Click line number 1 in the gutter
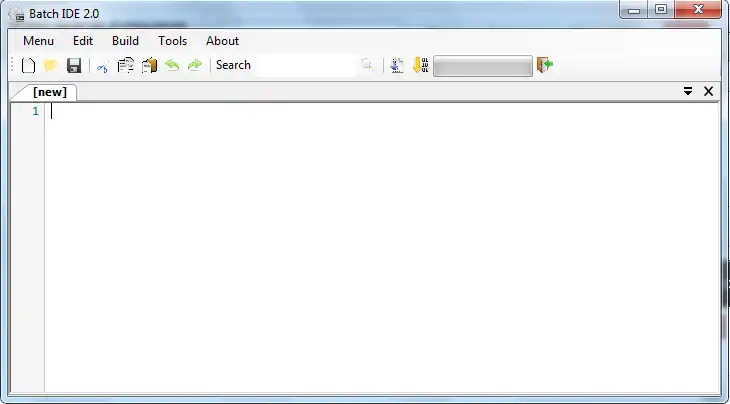Viewport: 730px width, 404px height. tap(35, 112)
